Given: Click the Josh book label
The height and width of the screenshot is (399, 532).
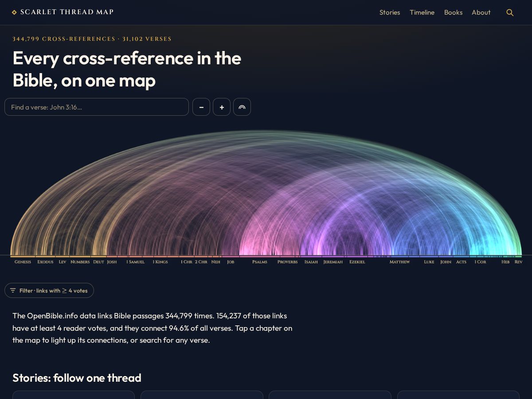Looking at the screenshot, I should point(112,262).
